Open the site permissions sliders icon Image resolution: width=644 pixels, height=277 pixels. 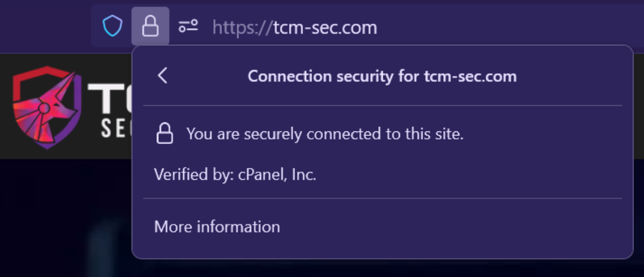[188, 26]
